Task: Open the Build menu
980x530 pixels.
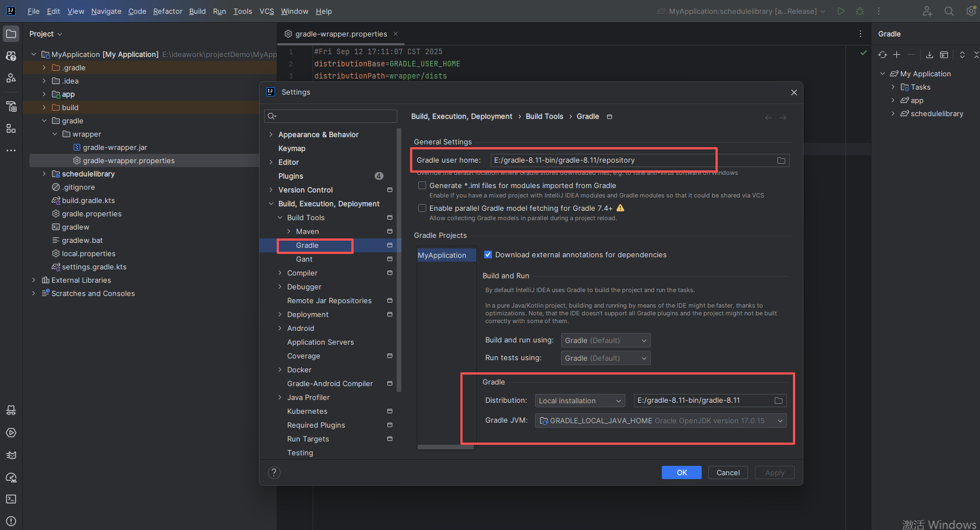Action: (198, 11)
